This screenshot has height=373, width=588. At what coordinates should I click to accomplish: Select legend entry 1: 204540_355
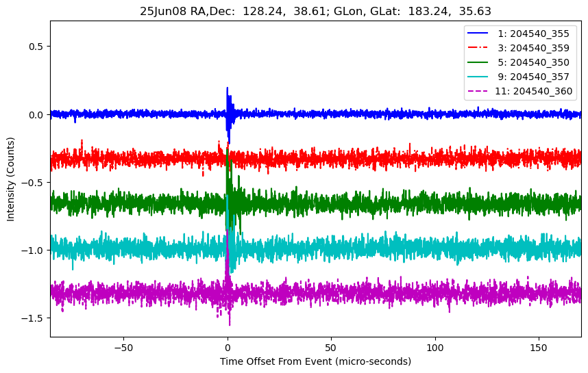point(534,34)
